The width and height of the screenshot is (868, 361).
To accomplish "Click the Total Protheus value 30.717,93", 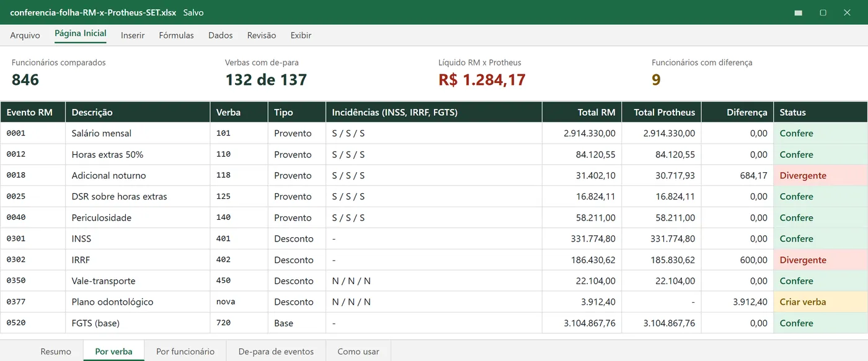I will (662, 175).
